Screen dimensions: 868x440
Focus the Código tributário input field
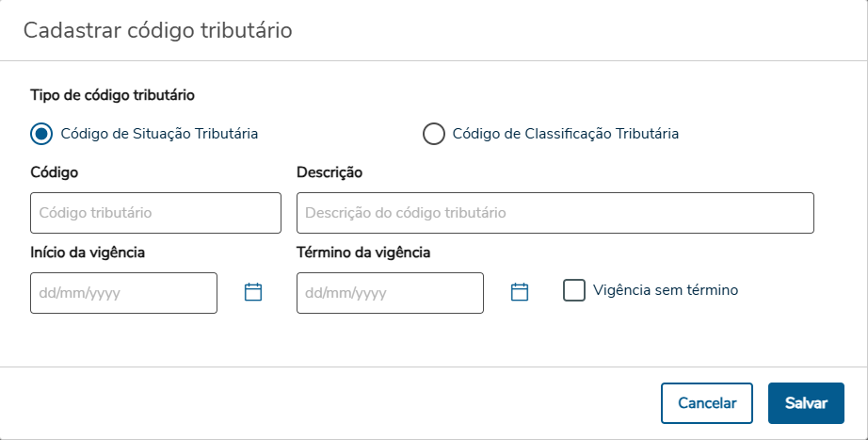(155, 213)
